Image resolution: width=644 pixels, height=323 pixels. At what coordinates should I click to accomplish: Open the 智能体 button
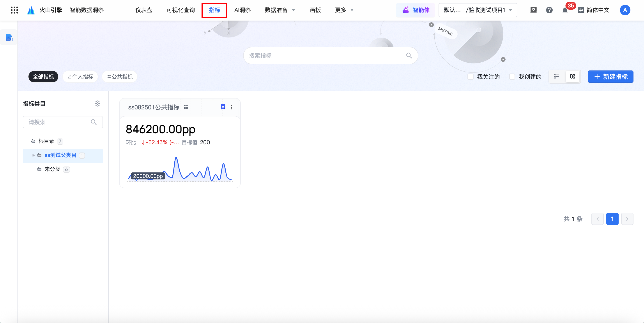(x=416, y=10)
